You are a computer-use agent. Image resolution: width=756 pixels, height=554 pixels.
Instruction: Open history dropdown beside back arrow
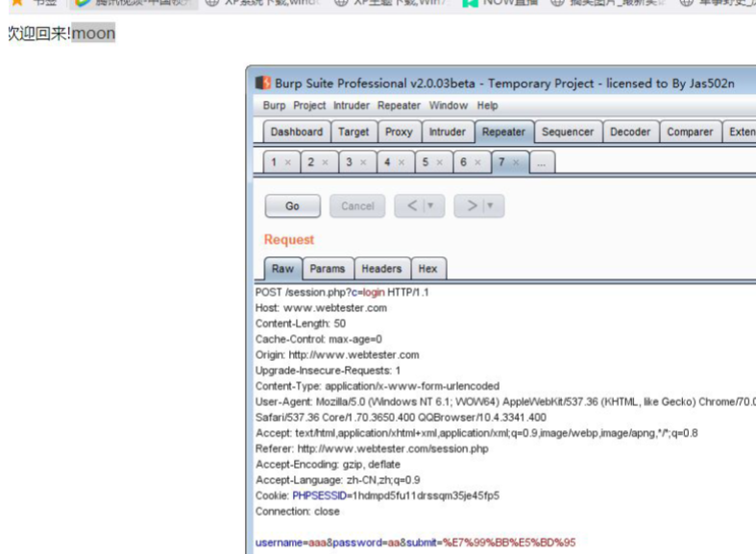pos(429,206)
